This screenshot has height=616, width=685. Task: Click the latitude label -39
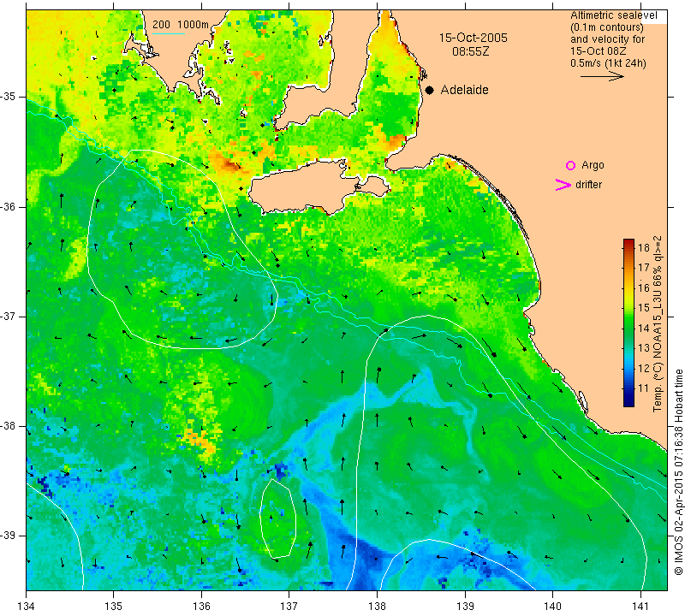point(9,536)
